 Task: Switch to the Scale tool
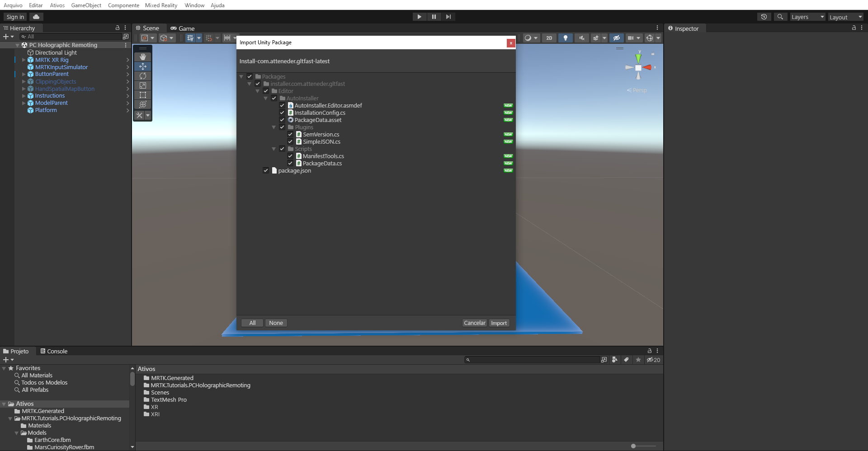[x=143, y=85]
